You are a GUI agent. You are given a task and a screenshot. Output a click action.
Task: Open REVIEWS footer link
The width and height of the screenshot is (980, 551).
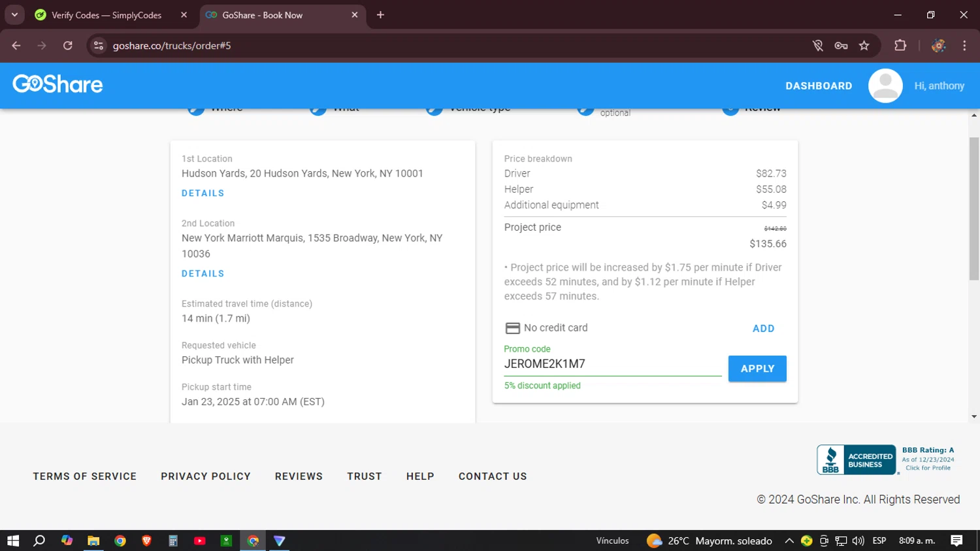(299, 476)
